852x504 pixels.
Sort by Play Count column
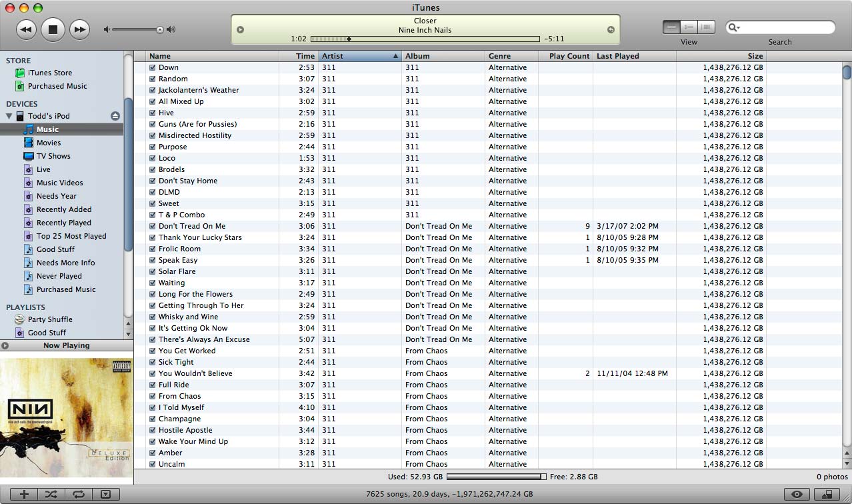pos(565,56)
